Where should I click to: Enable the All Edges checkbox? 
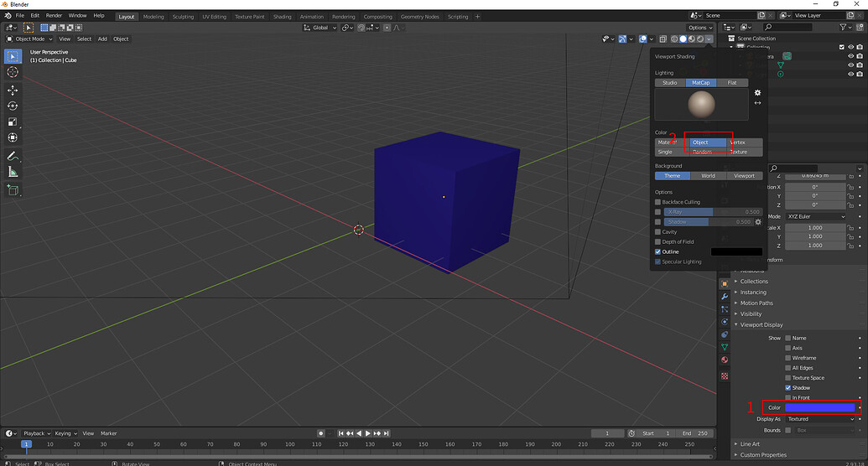click(787, 368)
